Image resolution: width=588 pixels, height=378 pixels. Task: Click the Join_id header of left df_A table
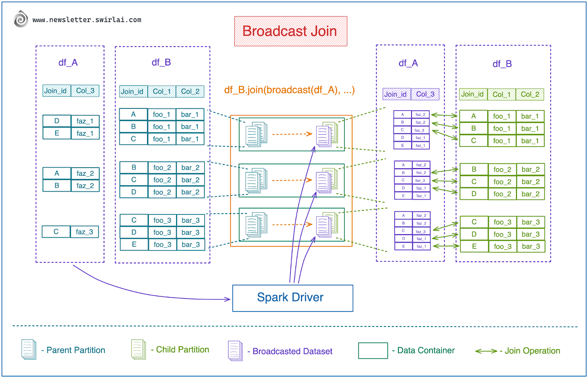pyautogui.click(x=56, y=90)
